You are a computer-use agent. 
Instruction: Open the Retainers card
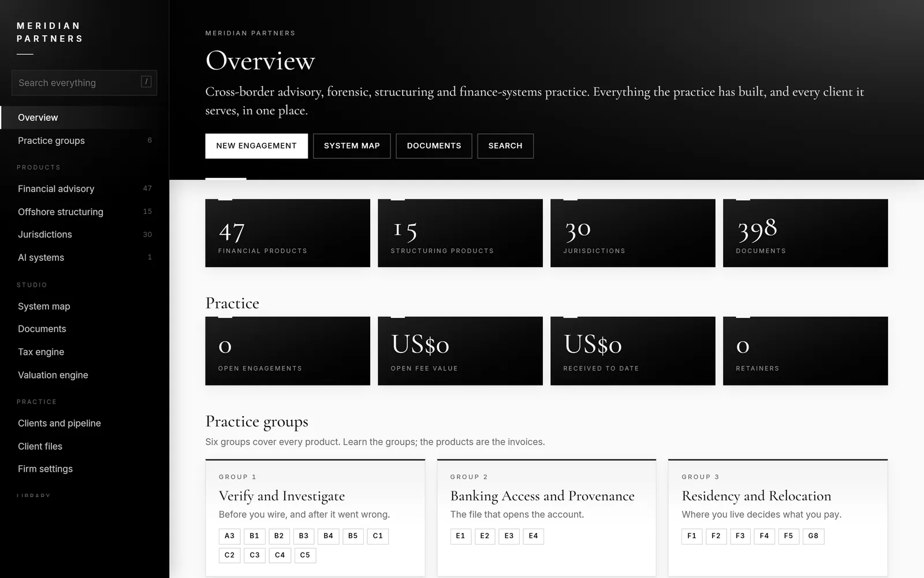[x=806, y=351]
